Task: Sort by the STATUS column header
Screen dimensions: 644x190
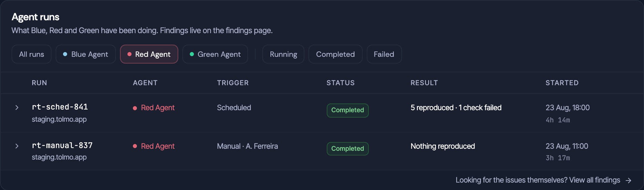Action: pyautogui.click(x=341, y=83)
